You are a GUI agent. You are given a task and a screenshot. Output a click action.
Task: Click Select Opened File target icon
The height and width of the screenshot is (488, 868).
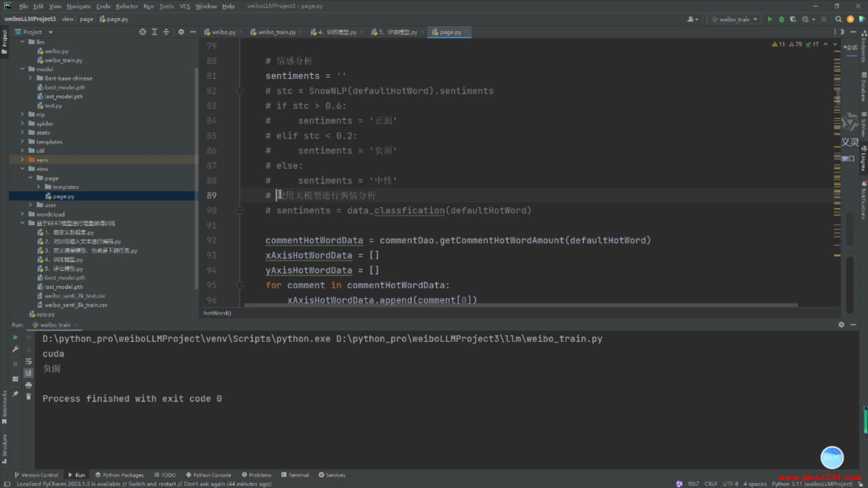click(142, 32)
